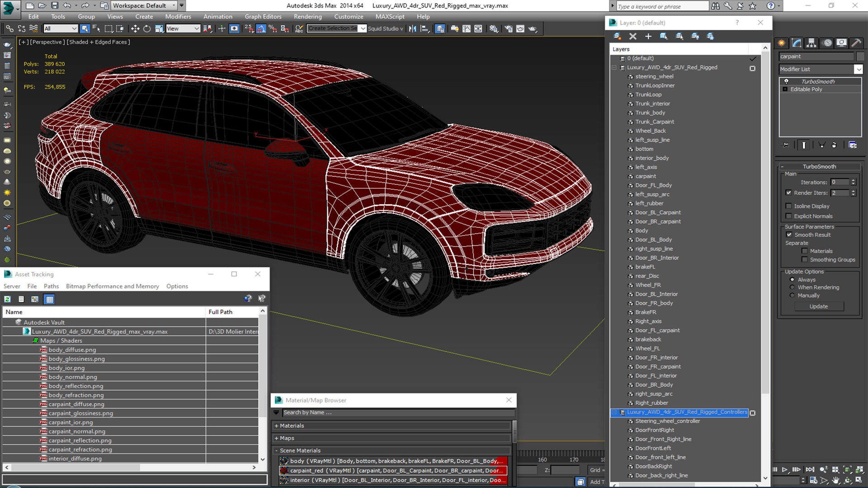Toggle the Render Iters checkbox
868x488 pixels.
click(x=789, y=193)
